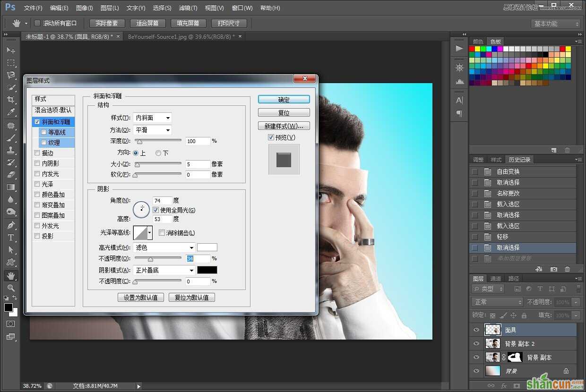Click the 适合屏幕 button
Screen dimensions: 586x392
coord(147,23)
